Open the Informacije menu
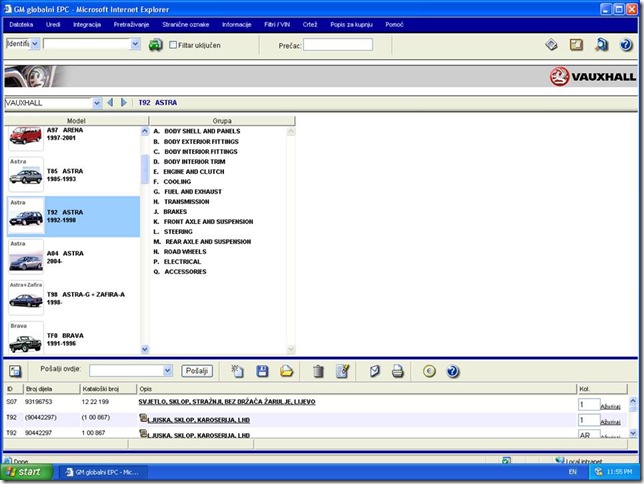Viewport: 644px width, 484px height. click(x=236, y=25)
